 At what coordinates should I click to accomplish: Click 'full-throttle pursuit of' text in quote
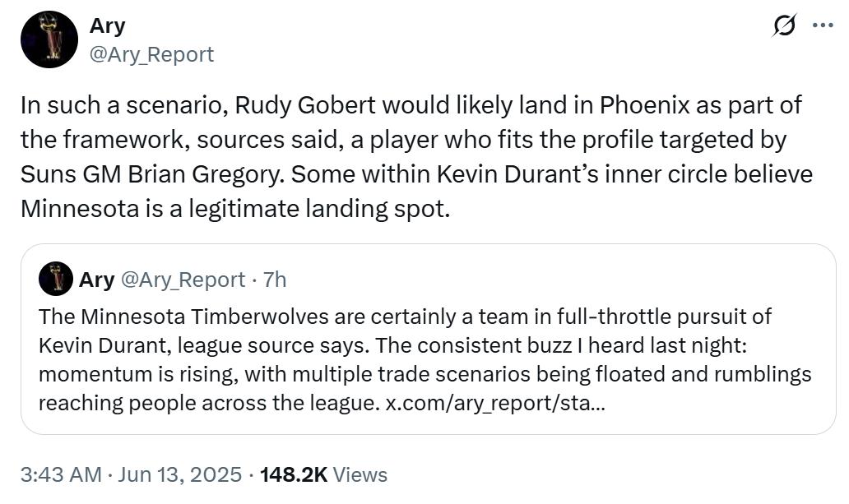click(664, 317)
